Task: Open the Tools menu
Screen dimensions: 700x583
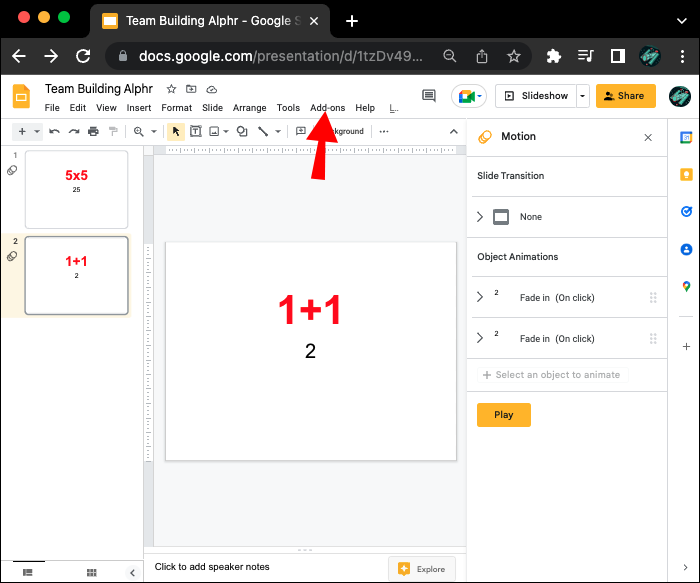Action: coord(288,108)
